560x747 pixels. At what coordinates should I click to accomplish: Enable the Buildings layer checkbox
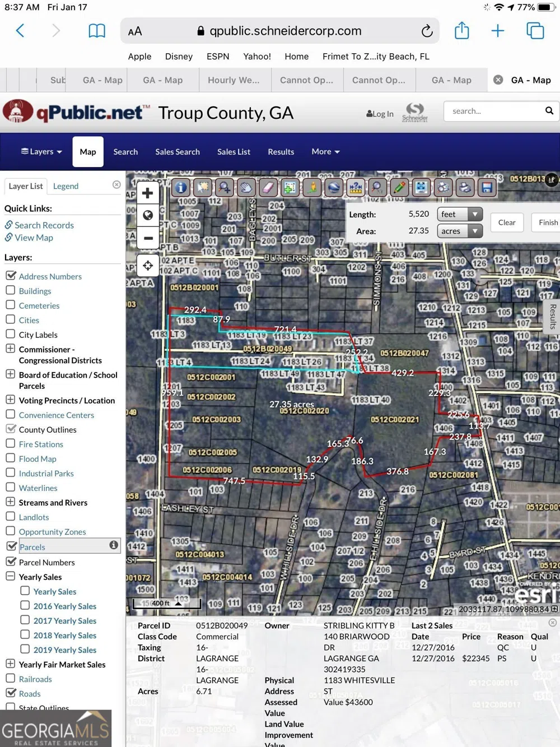(11, 290)
